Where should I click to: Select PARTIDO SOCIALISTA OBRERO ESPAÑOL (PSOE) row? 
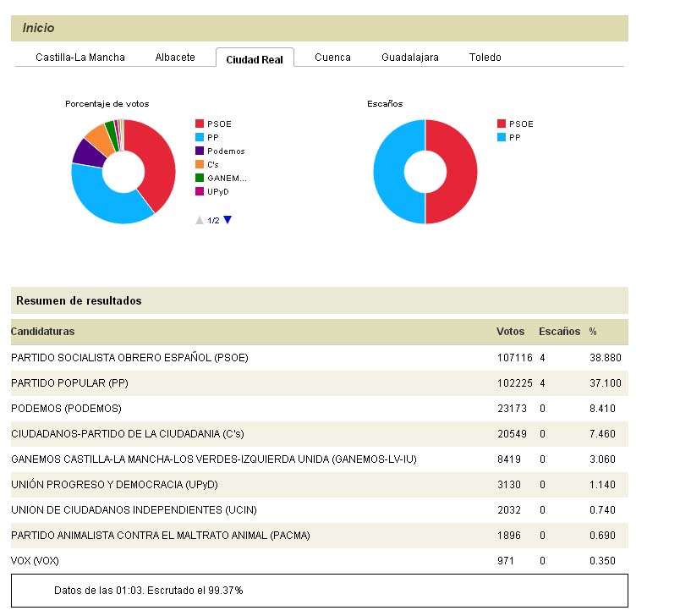(320, 358)
